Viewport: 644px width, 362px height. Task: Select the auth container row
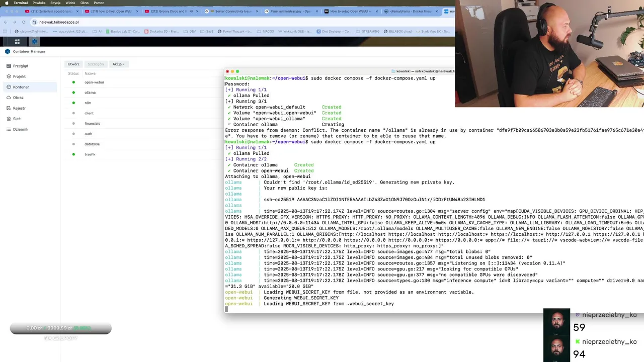pos(145,134)
